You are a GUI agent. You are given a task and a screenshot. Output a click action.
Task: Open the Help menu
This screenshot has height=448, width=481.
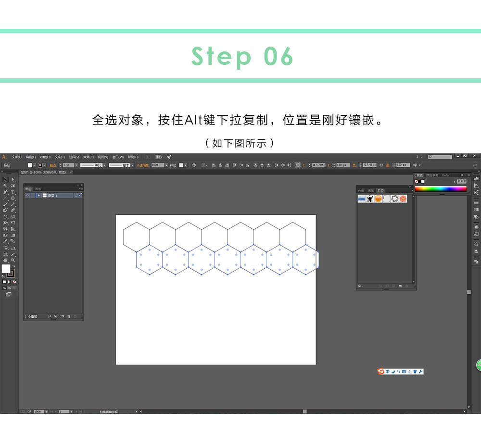[133, 157]
